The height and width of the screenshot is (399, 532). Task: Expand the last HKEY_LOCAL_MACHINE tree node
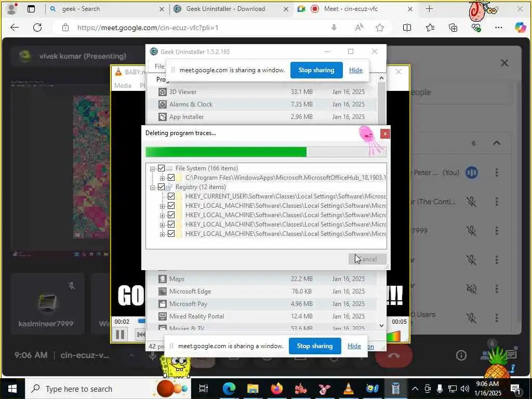click(162, 234)
